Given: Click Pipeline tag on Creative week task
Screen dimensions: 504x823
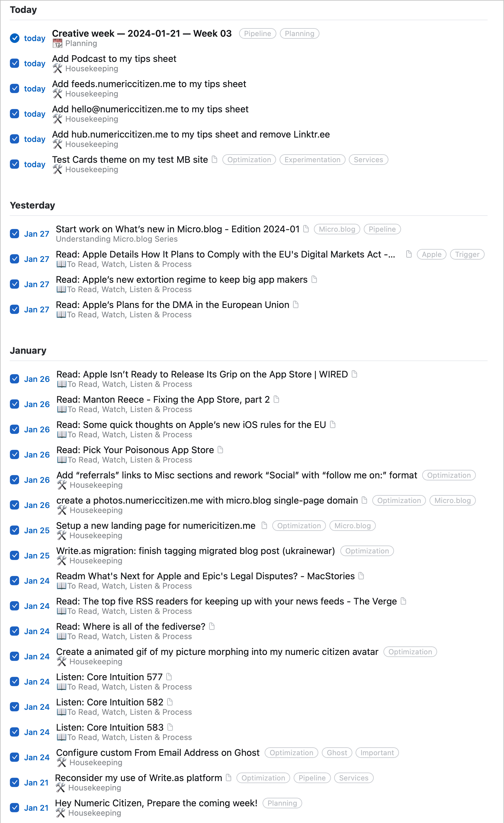Looking at the screenshot, I should coord(258,33).
